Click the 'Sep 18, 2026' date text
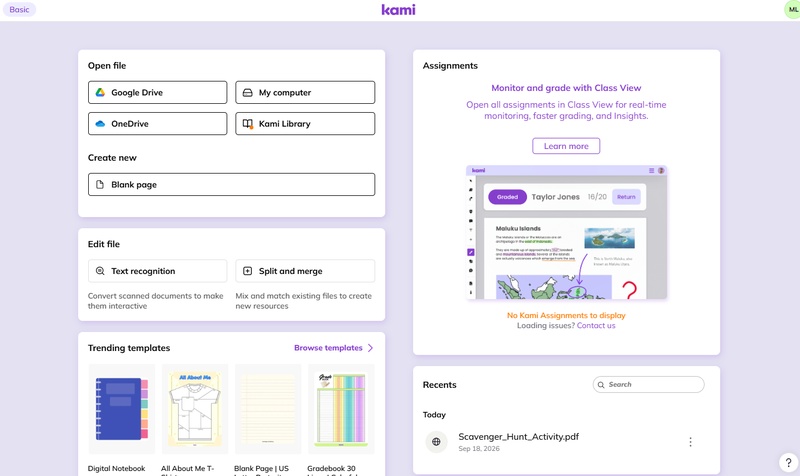Screen dimensions: 800x476 (x=479, y=449)
